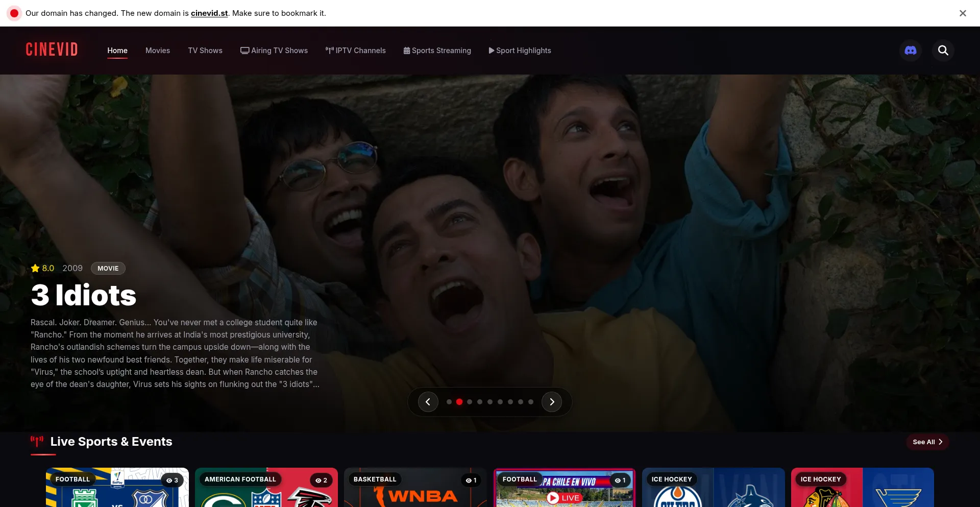This screenshot has width=980, height=507.
Task: Click the Live Sports & Events heading
Action: 111,442
